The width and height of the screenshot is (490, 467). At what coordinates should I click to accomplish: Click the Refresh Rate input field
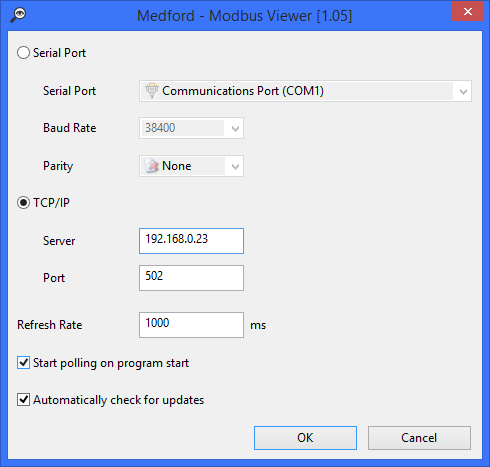191,325
